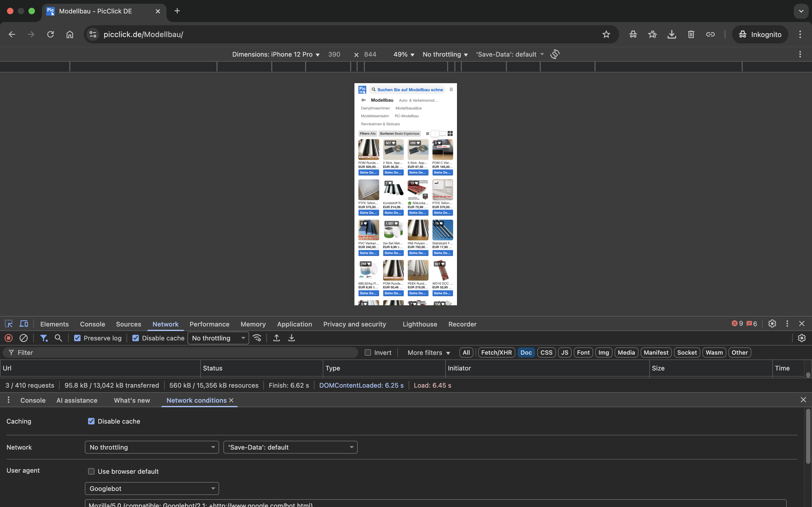Expand the Googlebot user agent dropdown
The image size is (812, 507).
(151, 488)
